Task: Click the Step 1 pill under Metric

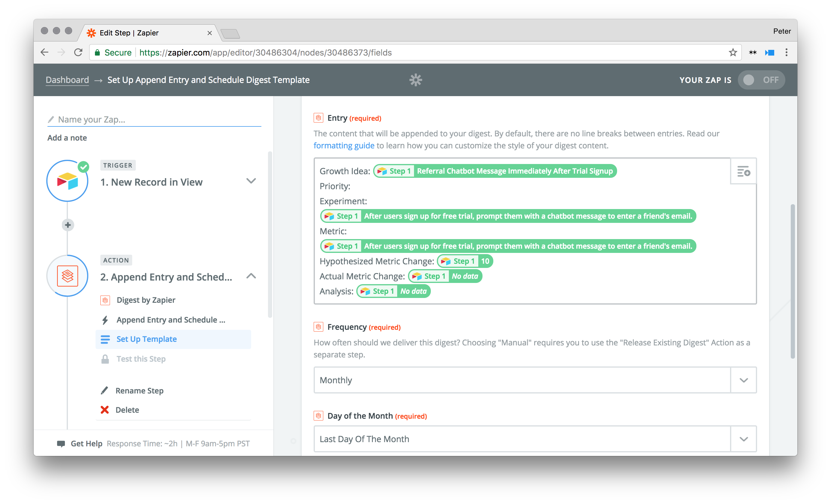Action: click(508, 246)
